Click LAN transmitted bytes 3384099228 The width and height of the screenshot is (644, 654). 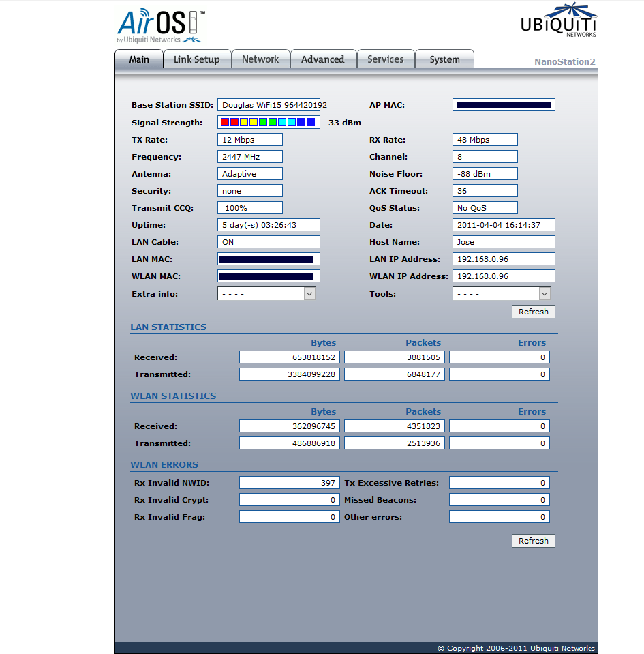pyautogui.click(x=289, y=374)
